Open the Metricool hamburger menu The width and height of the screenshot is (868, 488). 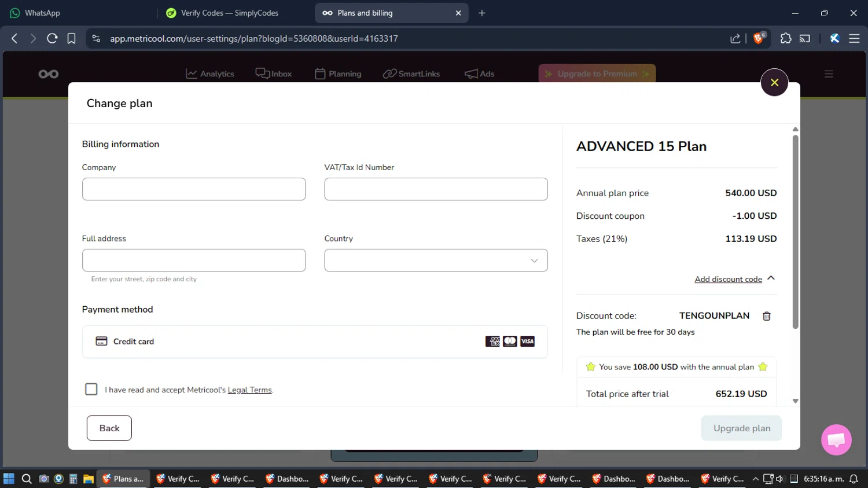tap(829, 74)
